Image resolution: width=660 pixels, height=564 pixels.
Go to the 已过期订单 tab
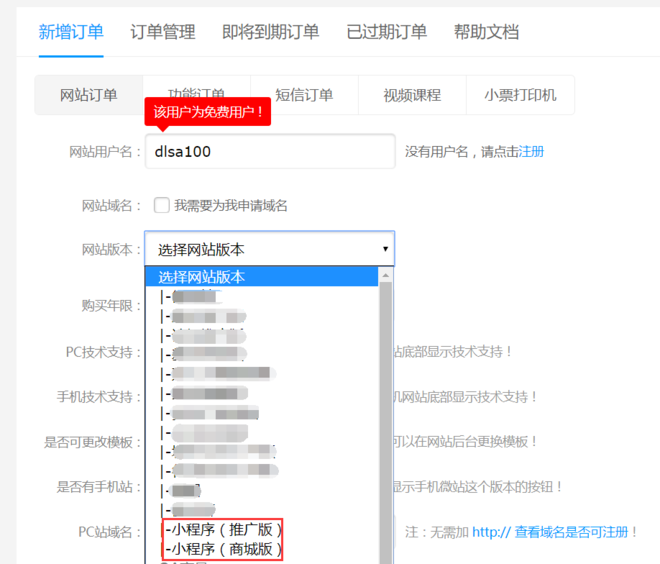click(386, 32)
